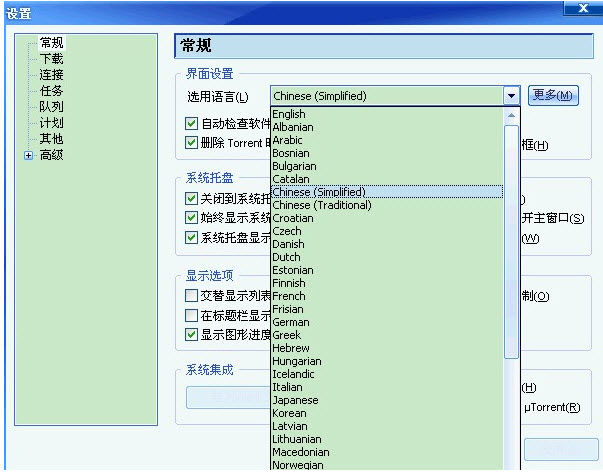Open the 连接 settings category

(51, 75)
